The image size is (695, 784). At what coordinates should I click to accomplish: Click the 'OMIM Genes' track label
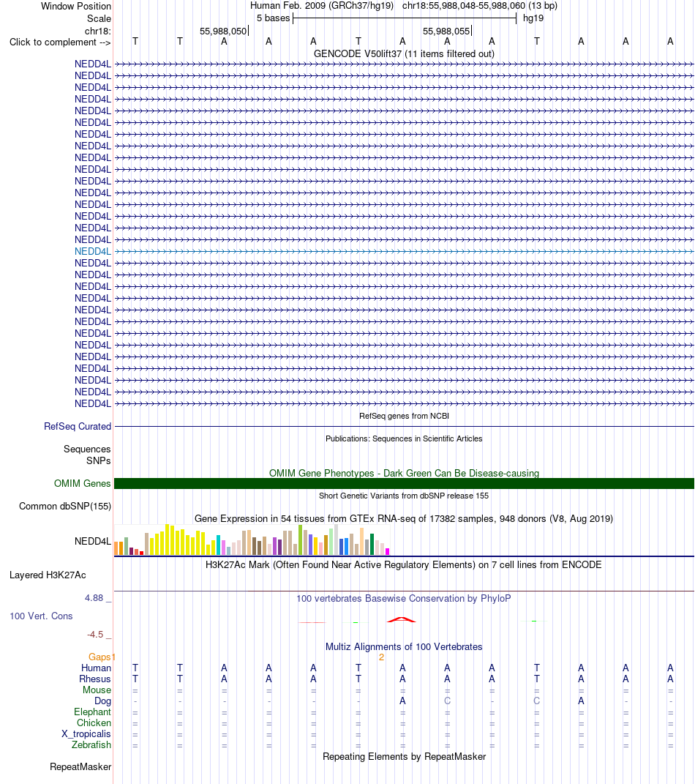coord(83,483)
